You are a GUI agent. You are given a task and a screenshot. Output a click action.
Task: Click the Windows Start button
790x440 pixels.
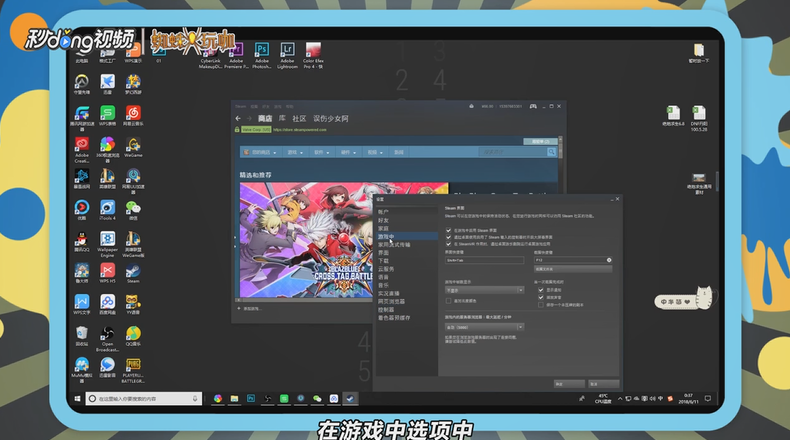point(77,398)
